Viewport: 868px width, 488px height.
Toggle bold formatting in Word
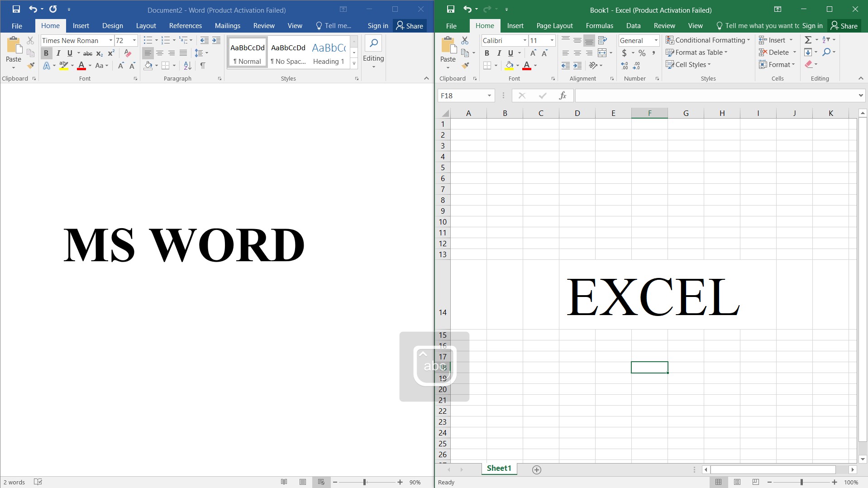(x=46, y=53)
